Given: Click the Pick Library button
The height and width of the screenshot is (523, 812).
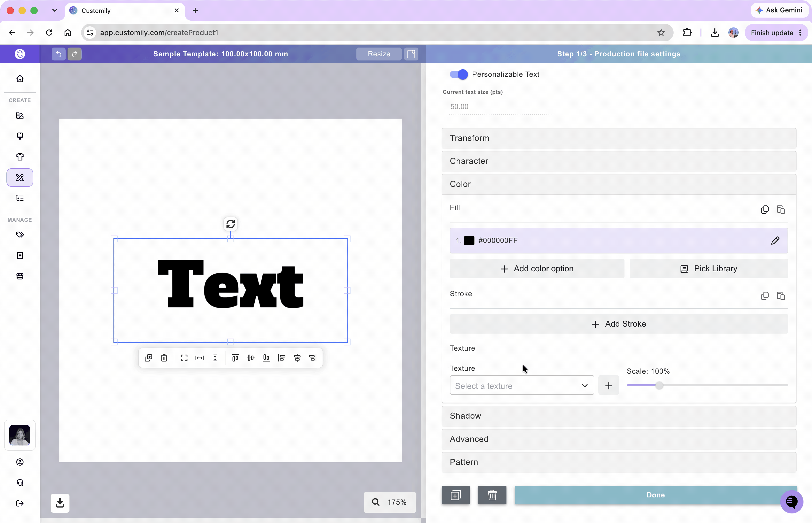Looking at the screenshot, I should coord(708,269).
